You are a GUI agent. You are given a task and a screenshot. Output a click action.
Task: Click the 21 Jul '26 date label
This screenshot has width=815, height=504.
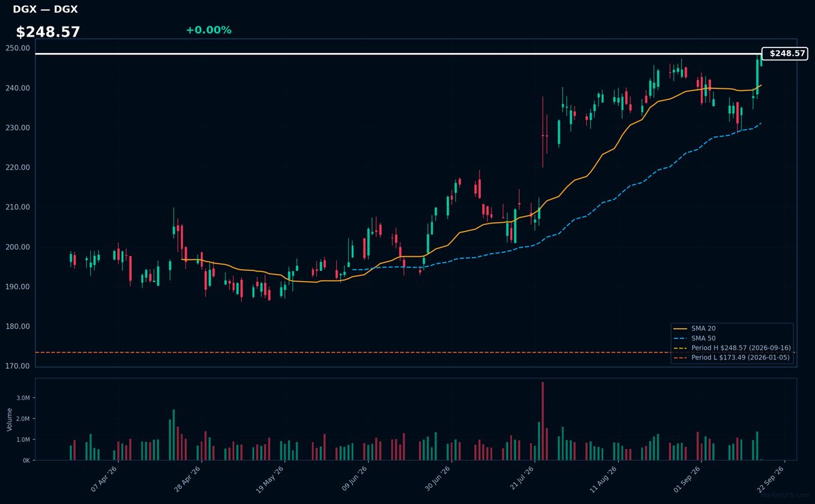522,478
